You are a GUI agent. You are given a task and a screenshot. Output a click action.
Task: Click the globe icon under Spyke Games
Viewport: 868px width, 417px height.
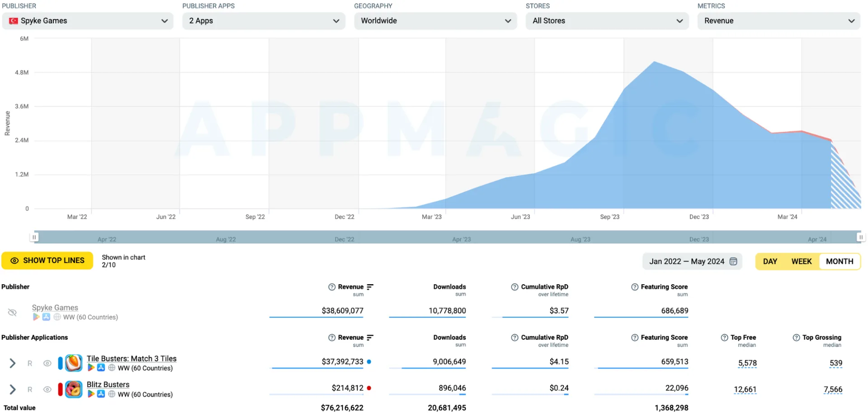[57, 317]
